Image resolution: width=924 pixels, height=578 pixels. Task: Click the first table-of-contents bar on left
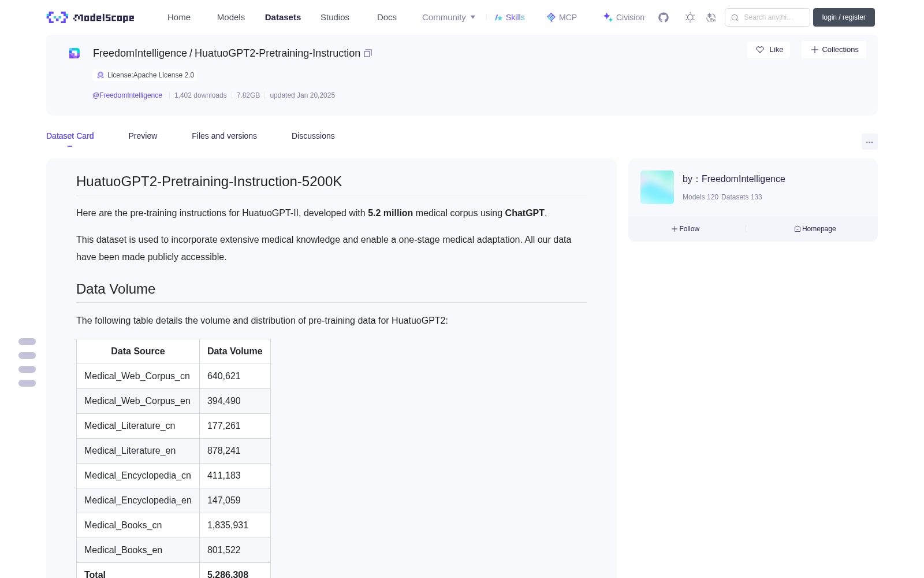point(27,342)
